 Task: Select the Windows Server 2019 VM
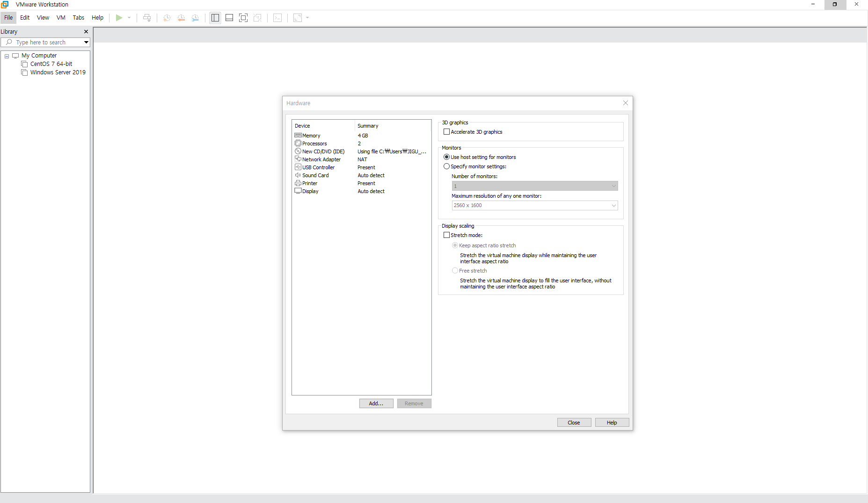point(58,72)
